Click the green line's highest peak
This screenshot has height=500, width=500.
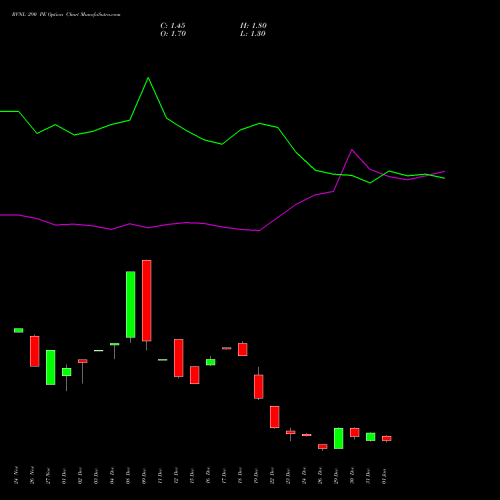click(x=148, y=78)
